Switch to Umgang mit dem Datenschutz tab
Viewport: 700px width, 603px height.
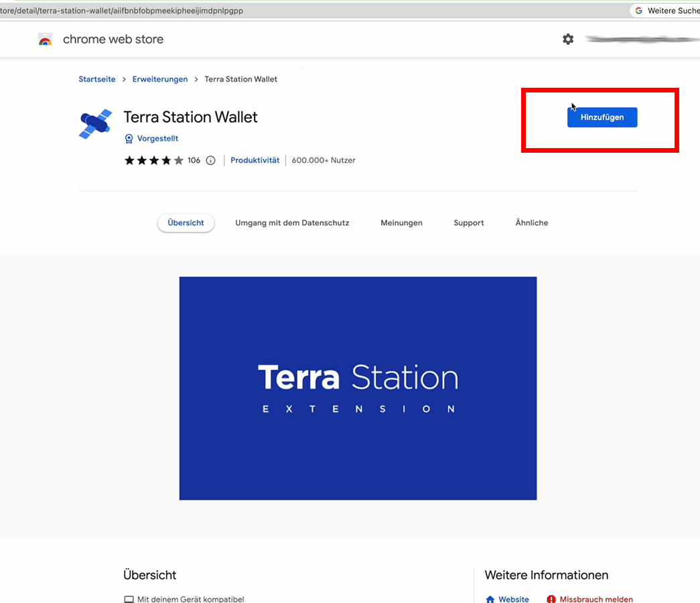pos(292,223)
